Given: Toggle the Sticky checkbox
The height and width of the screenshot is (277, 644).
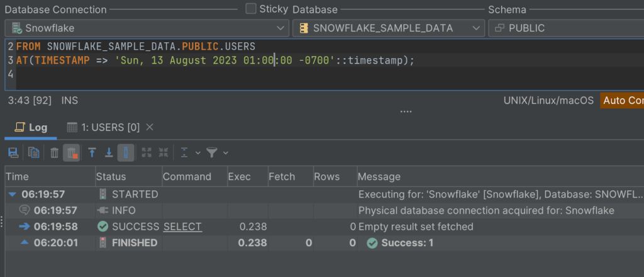Looking at the screenshot, I should pyautogui.click(x=250, y=9).
